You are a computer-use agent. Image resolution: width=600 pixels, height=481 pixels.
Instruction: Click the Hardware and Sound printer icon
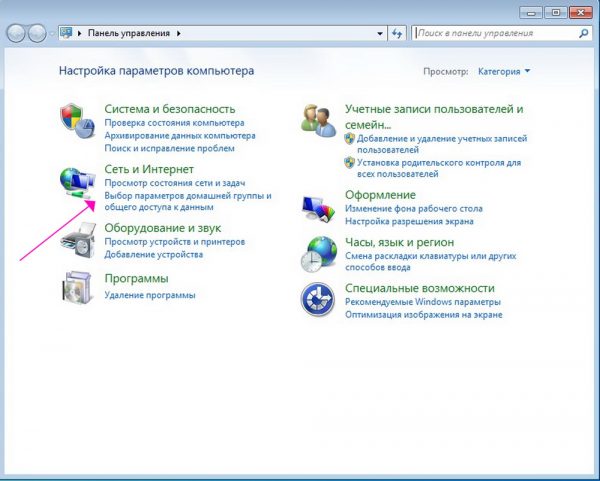click(78, 240)
